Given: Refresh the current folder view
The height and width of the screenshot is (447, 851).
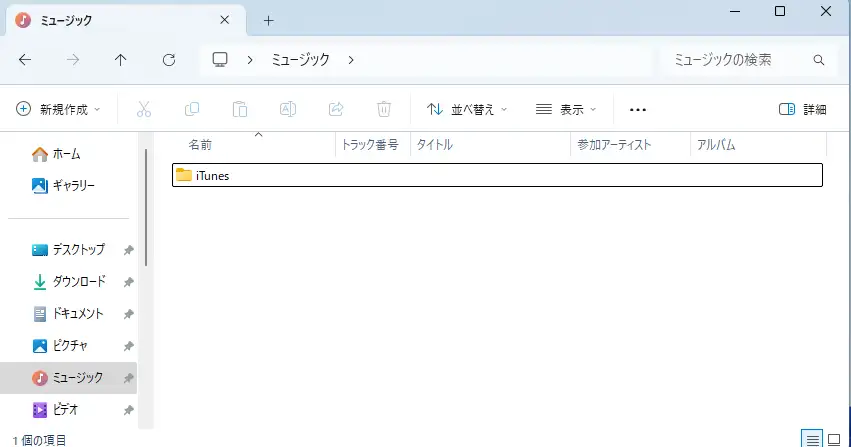Looking at the screenshot, I should [169, 60].
